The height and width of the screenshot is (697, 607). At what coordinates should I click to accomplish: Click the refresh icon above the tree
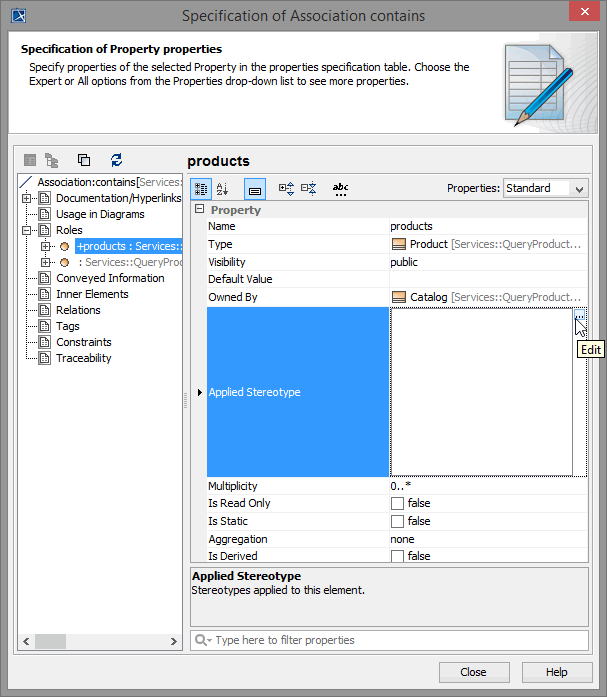coord(116,160)
